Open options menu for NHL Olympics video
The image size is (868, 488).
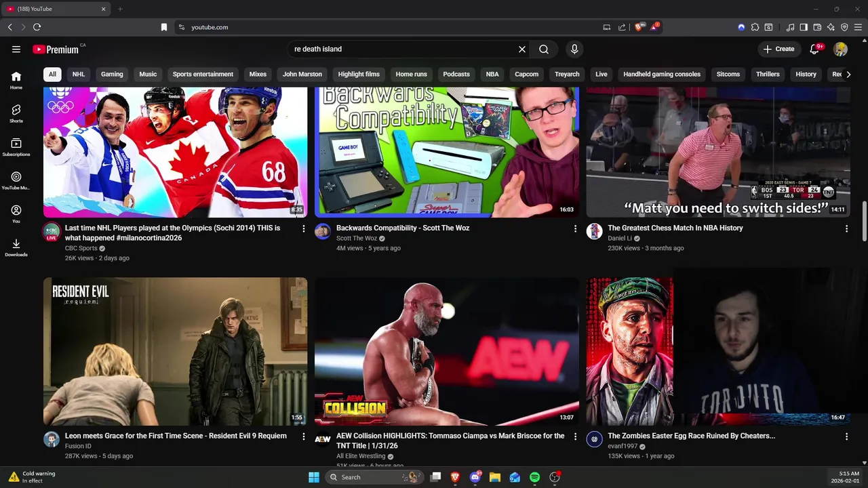(303, 228)
